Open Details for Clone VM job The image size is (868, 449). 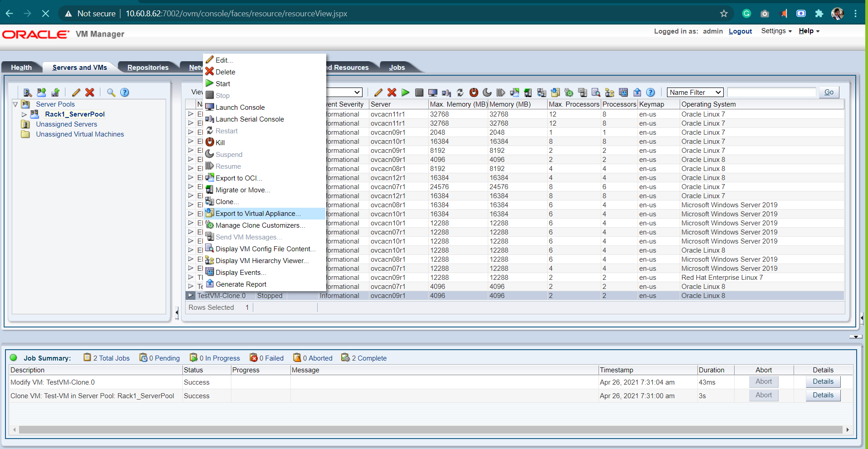click(x=823, y=395)
